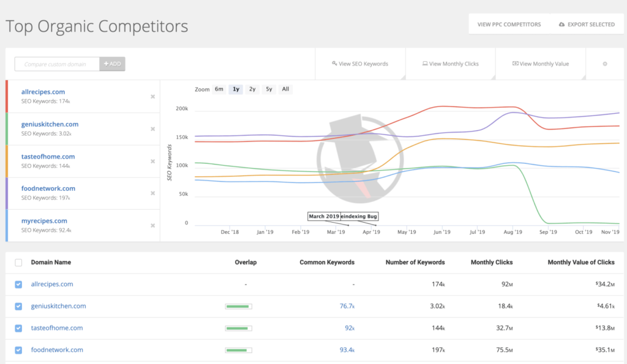
Task: Export selected competitors
Action: point(587,24)
